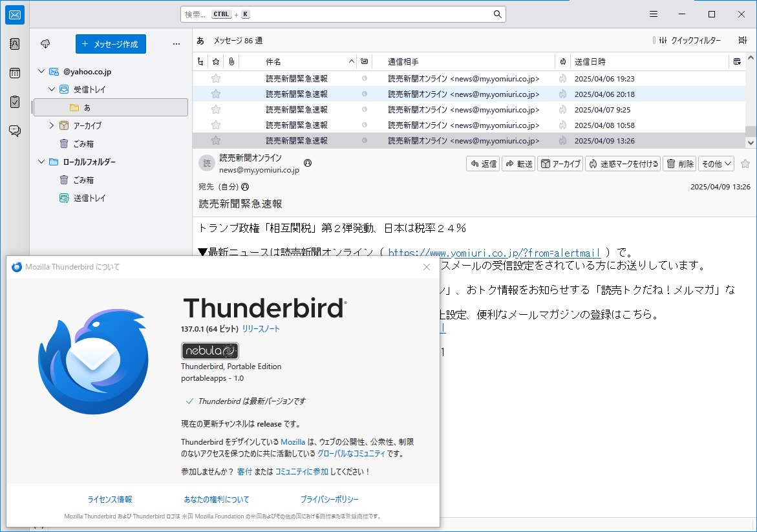Click the メッセージ作成 button

[x=111, y=44]
